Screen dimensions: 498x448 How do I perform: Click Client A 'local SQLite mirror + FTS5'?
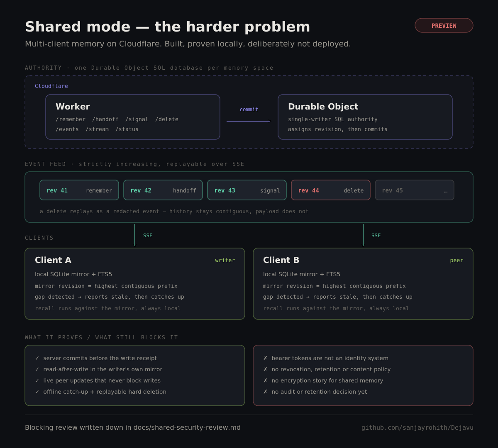click(x=73, y=274)
